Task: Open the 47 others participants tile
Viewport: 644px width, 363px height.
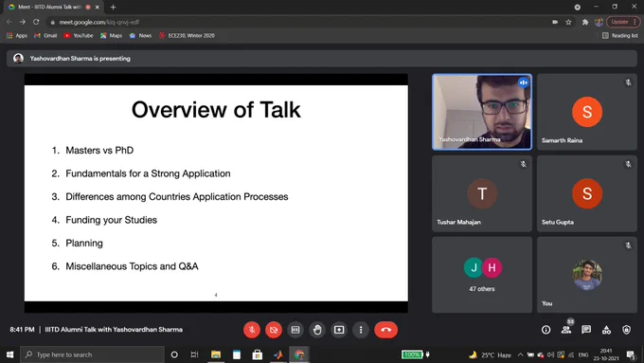Action: [482, 275]
